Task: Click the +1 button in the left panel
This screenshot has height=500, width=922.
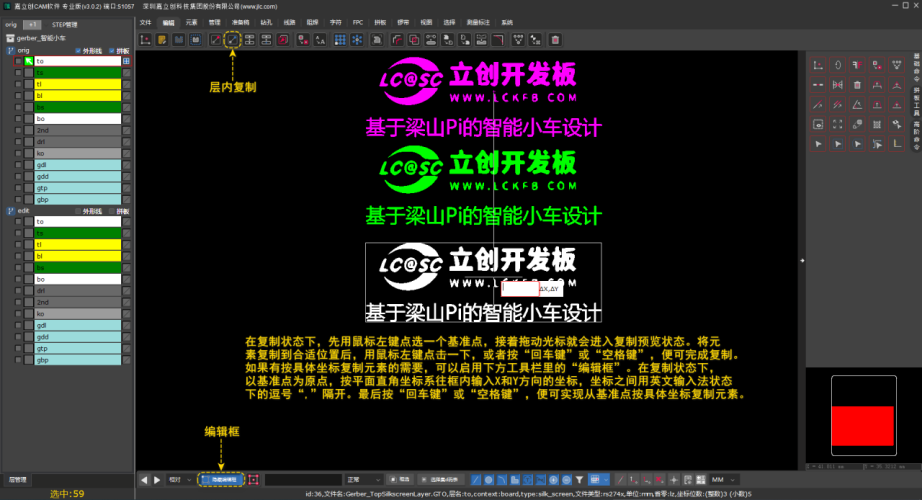Action: tap(32, 25)
